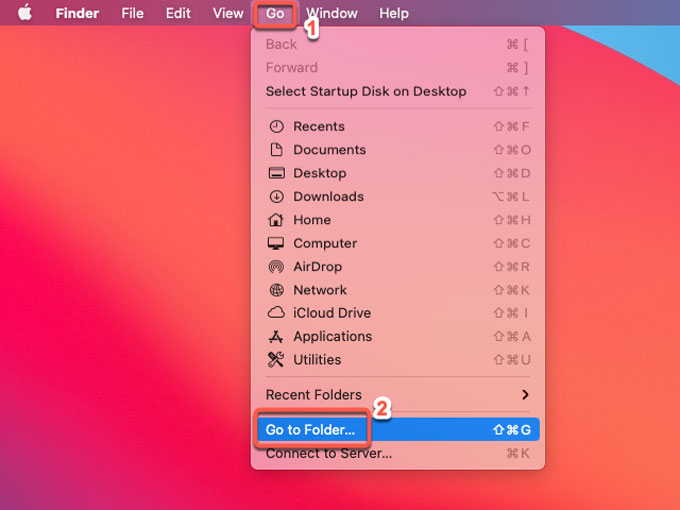
Task: Choose Downloads from the Go menu
Action: pyautogui.click(x=398, y=196)
